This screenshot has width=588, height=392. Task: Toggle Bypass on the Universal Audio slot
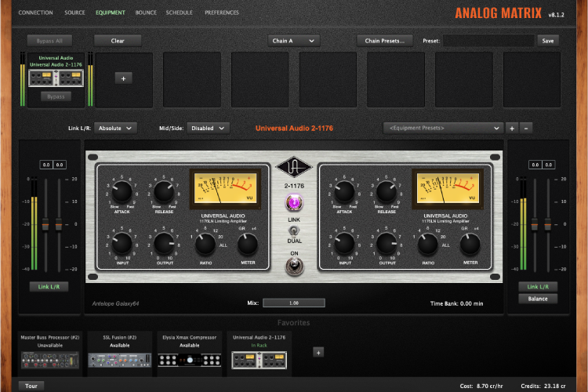point(55,96)
